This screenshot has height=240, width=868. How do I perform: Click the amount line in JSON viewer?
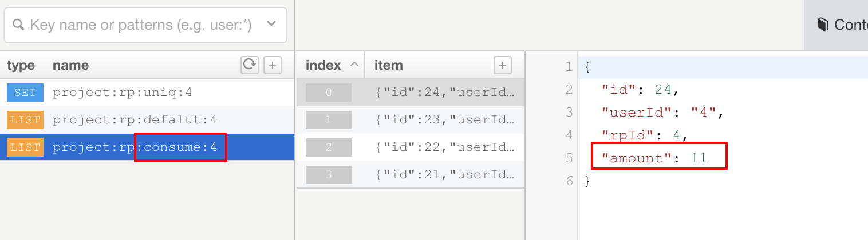click(658, 157)
